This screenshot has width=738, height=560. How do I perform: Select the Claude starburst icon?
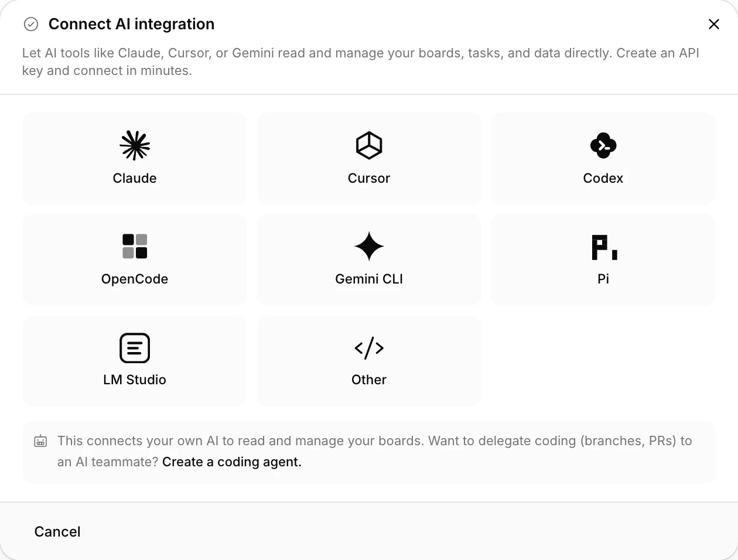tap(135, 145)
